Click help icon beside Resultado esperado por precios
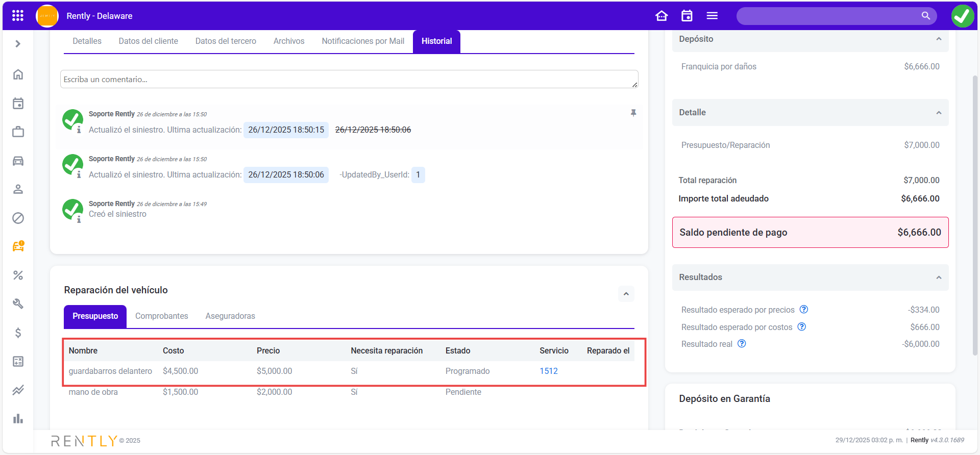The height and width of the screenshot is (455, 980). (x=803, y=310)
